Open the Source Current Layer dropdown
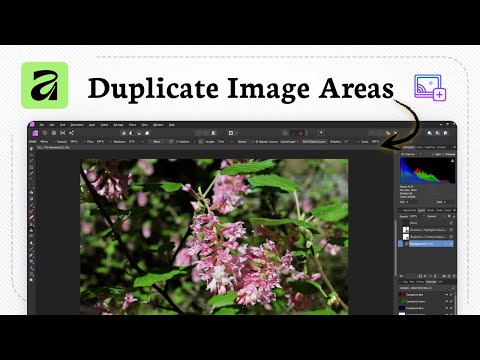The width and height of the screenshot is (480, 360). point(289,142)
